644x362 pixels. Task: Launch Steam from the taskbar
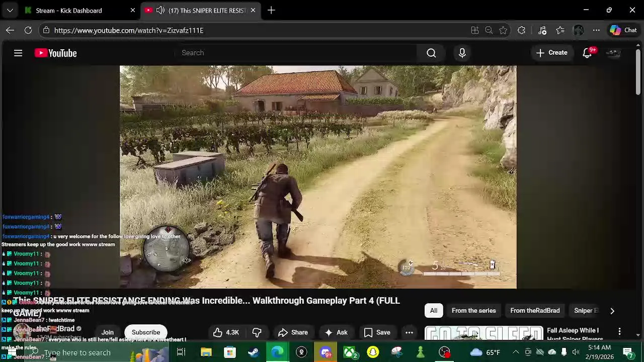254,352
